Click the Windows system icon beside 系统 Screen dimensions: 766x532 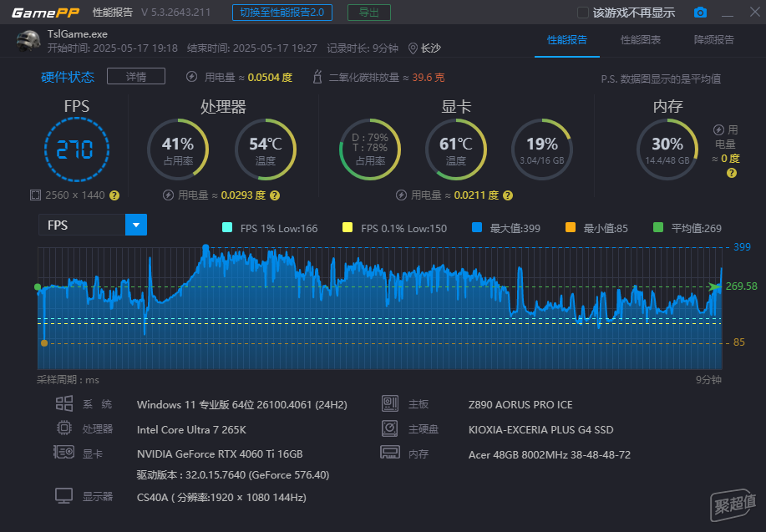point(64,403)
